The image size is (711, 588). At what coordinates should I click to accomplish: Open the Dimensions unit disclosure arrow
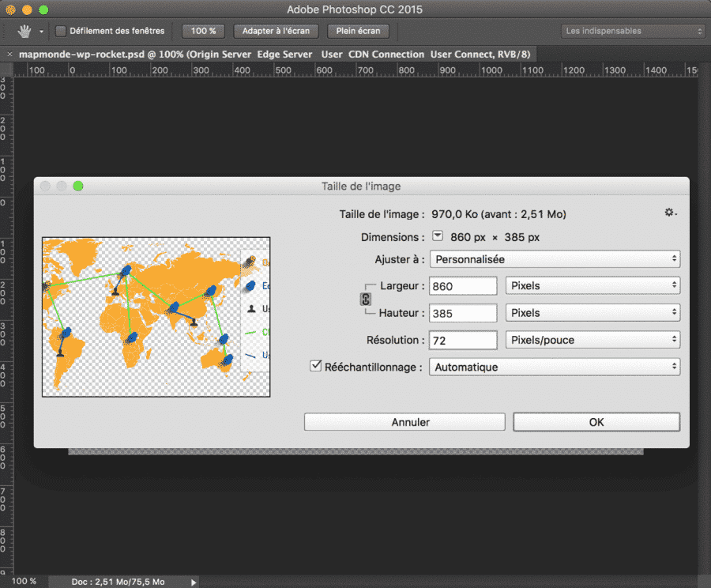pyautogui.click(x=438, y=237)
